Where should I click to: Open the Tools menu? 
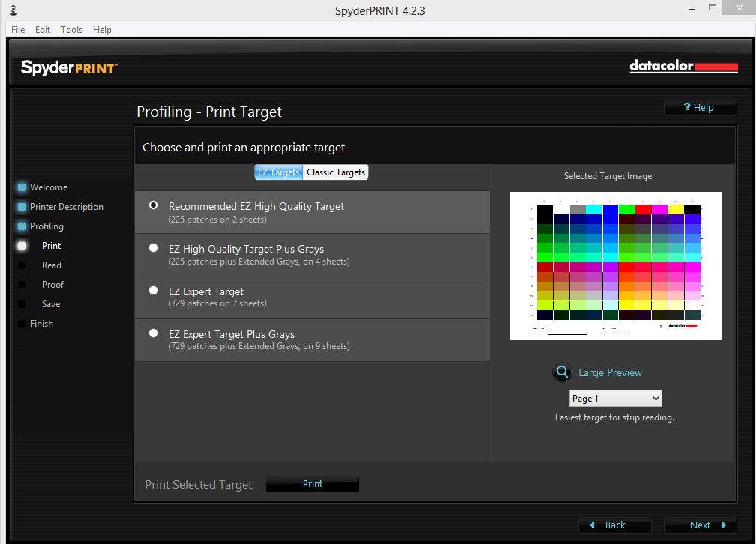tap(71, 30)
